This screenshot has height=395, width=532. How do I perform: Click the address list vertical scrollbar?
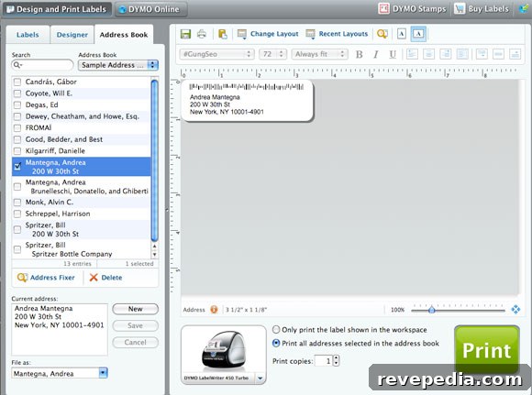[154, 160]
